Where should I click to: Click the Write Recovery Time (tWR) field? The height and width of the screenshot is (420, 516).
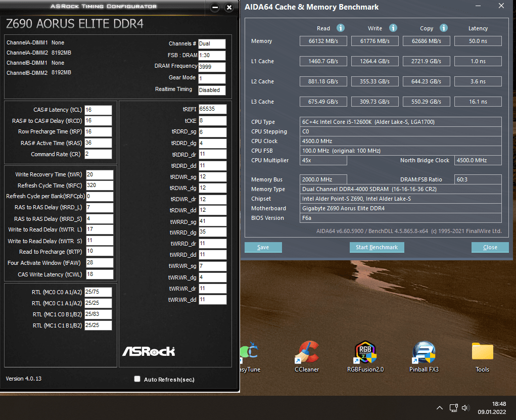tap(100, 175)
